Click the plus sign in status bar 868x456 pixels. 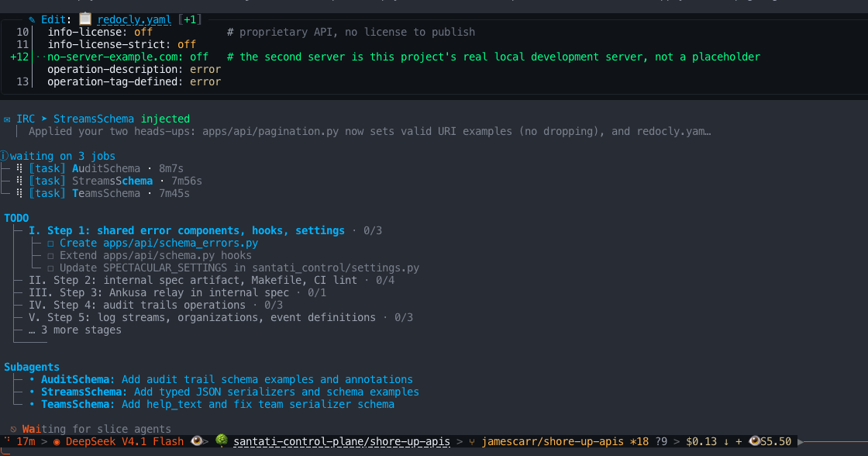(739, 441)
